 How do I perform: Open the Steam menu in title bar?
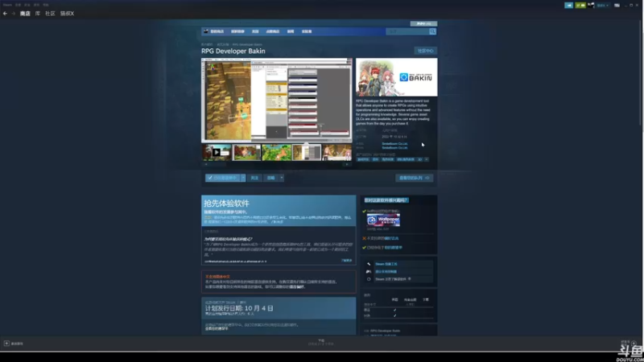7,5
